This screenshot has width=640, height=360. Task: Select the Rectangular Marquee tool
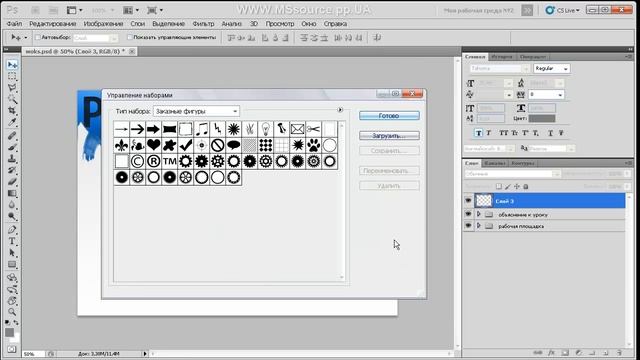click(x=12, y=76)
